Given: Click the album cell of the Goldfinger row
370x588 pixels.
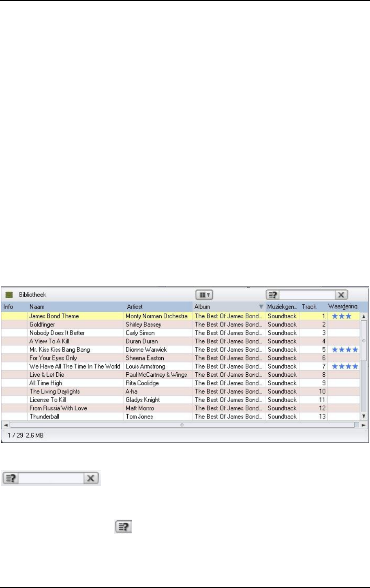Looking at the screenshot, I should [x=229, y=324].
